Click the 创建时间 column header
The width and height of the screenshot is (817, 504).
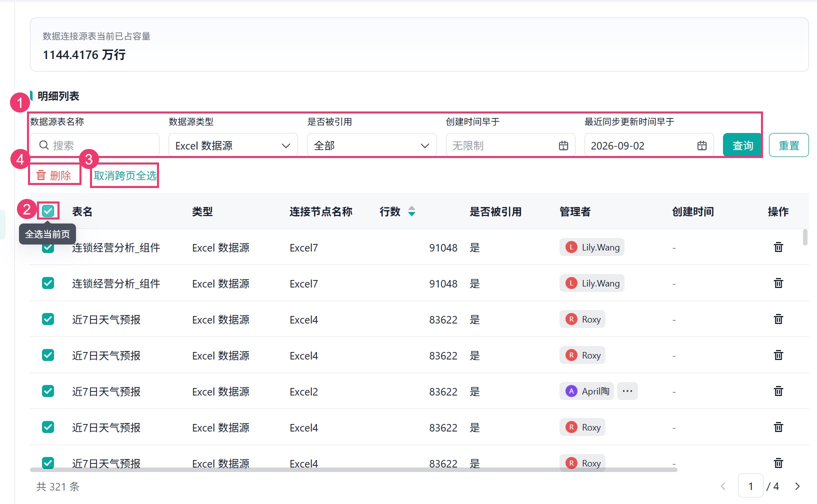tap(693, 211)
